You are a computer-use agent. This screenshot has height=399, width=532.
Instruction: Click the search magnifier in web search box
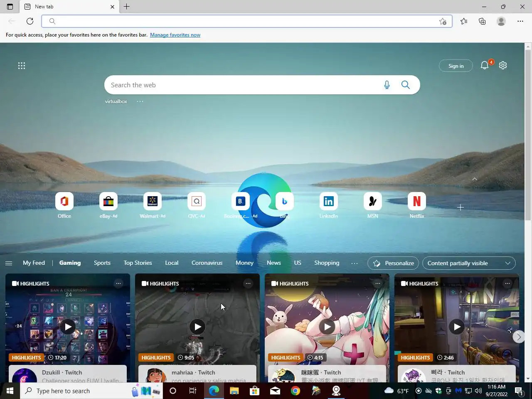pos(406,85)
